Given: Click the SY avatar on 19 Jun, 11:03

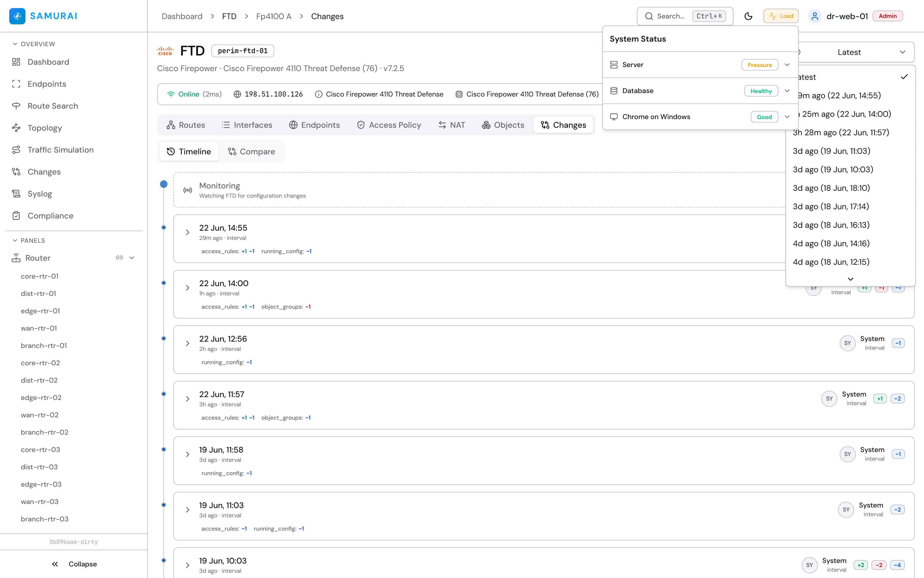Looking at the screenshot, I should click(846, 510).
